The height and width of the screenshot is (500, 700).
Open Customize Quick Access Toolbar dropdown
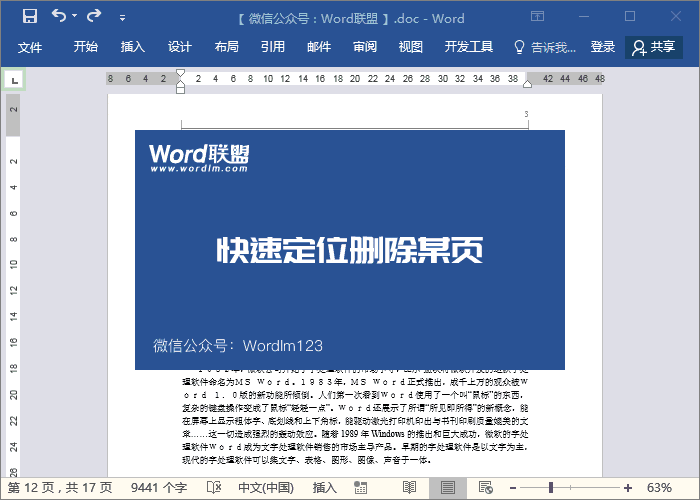point(122,18)
